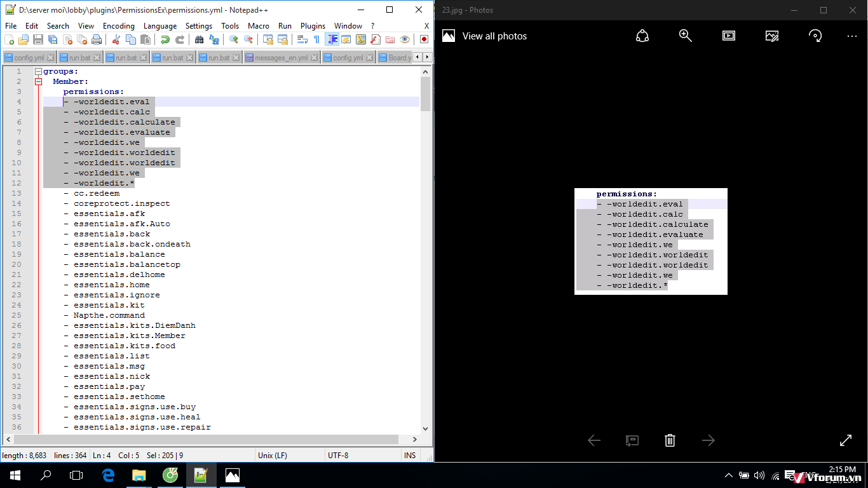Viewport: 868px width, 488px height.
Task: Click the Print icon in Notepad++ toolbar
Action: click(97, 39)
